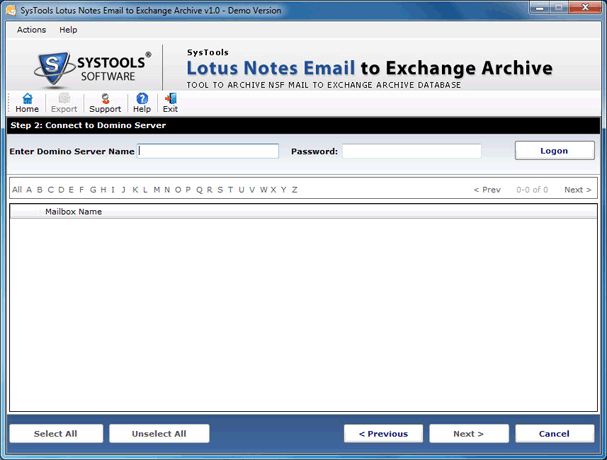Filter mailboxes by letter Z

[x=295, y=190]
